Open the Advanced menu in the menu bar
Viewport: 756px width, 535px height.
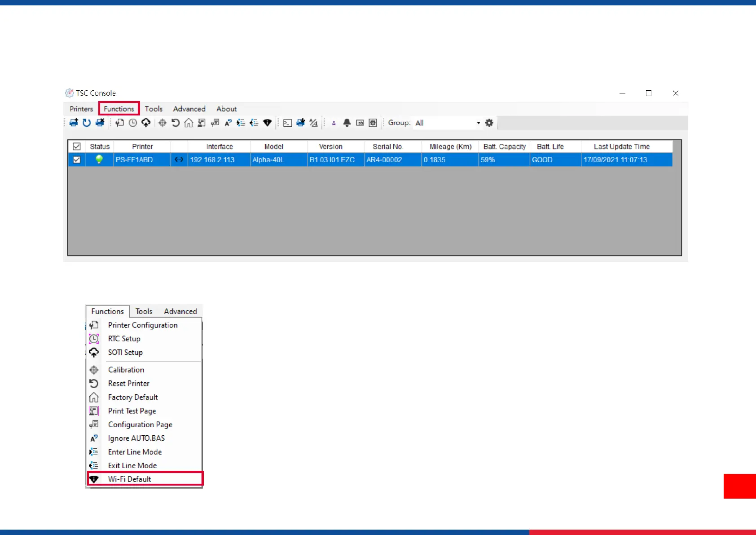click(x=189, y=109)
